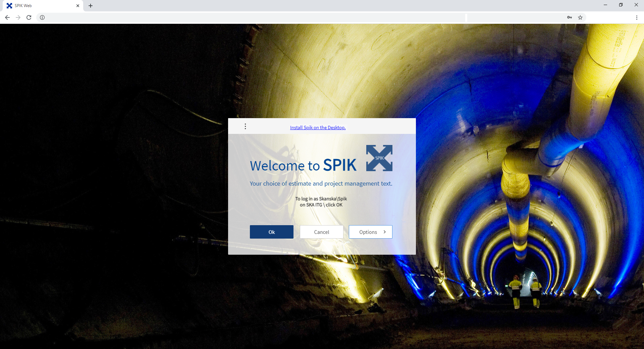The height and width of the screenshot is (349, 644).
Task: Close the SPIK Web tab
Action: point(78,6)
